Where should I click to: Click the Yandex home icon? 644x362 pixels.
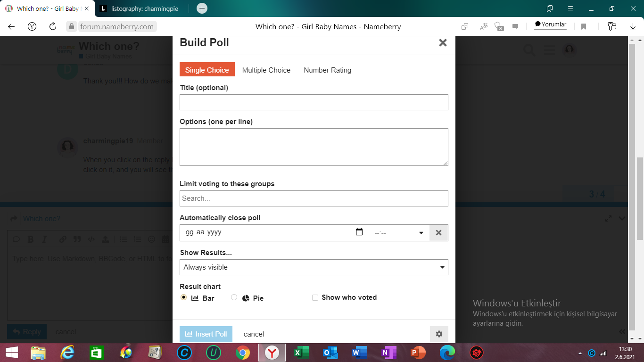pos(32,26)
